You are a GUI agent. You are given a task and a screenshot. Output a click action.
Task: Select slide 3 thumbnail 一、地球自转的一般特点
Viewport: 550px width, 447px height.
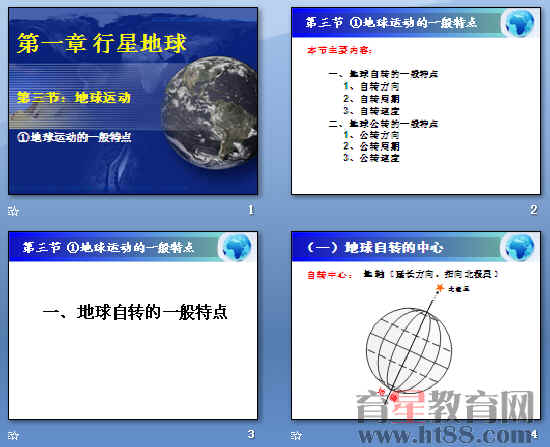(x=133, y=325)
